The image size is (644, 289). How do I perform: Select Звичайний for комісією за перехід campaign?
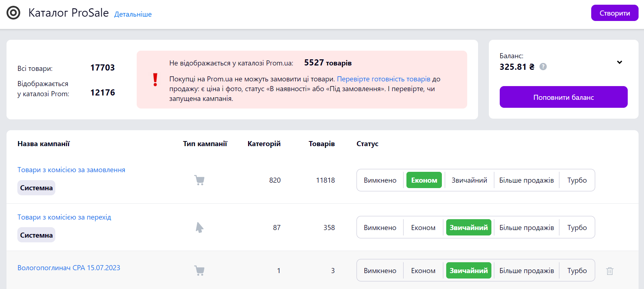pyautogui.click(x=469, y=228)
